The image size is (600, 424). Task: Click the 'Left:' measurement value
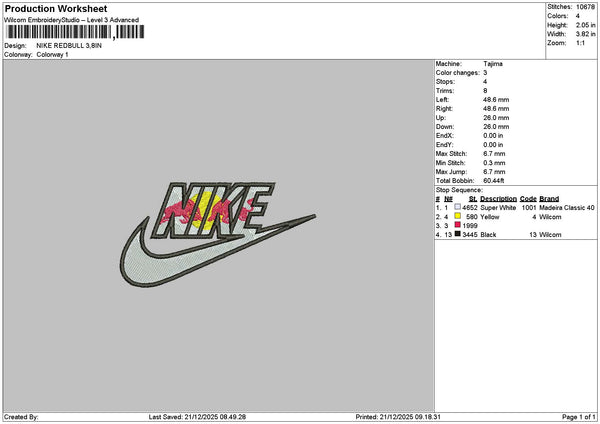[496, 100]
